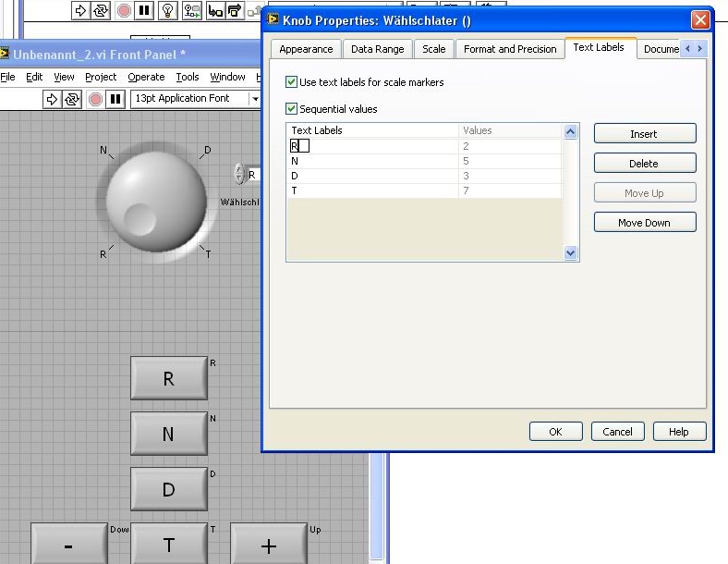Open the Edit menu
This screenshot has height=564, width=728.
(34, 77)
